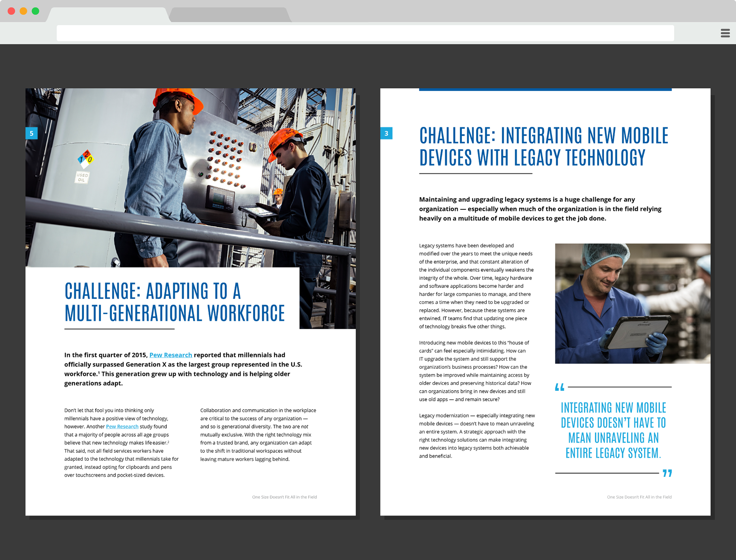The image size is (736, 560).
Task: Click the left page footer title text
Action: 284,497
